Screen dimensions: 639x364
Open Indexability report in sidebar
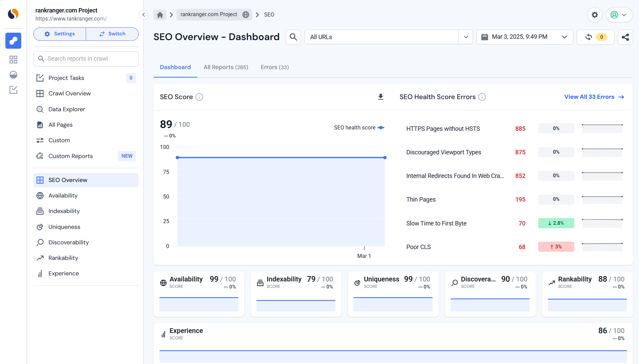click(x=86, y=211)
